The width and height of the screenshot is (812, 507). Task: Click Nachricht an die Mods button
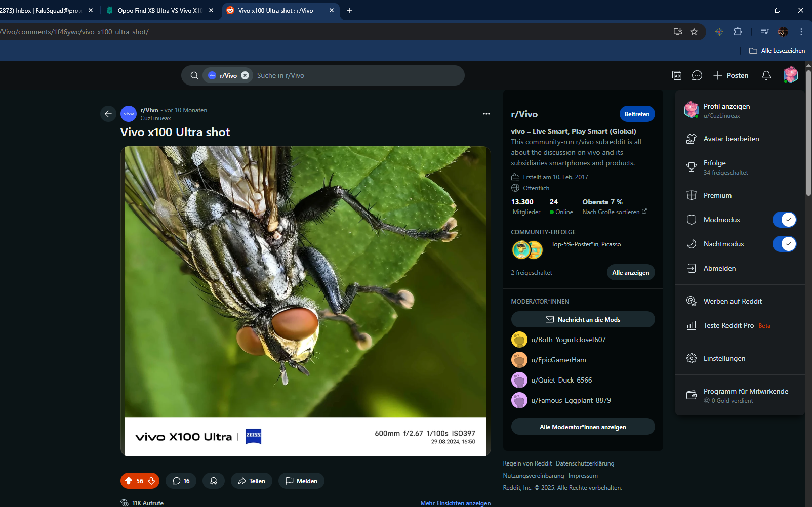pyautogui.click(x=583, y=319)
